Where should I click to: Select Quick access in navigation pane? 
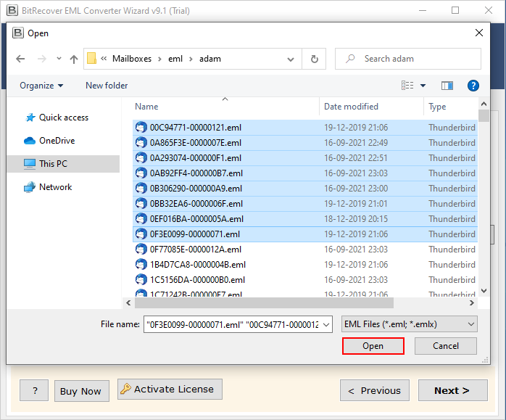click(x=64, y=118)
